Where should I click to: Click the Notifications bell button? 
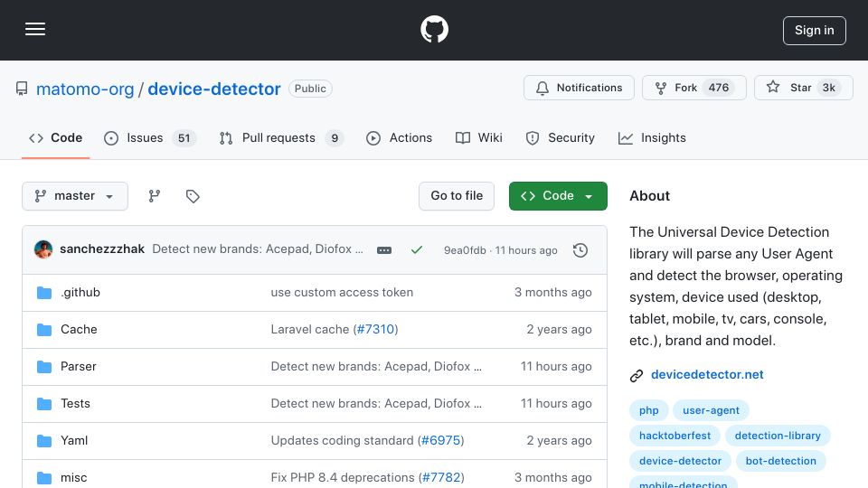pyautogui.click(x=579, y=88)
